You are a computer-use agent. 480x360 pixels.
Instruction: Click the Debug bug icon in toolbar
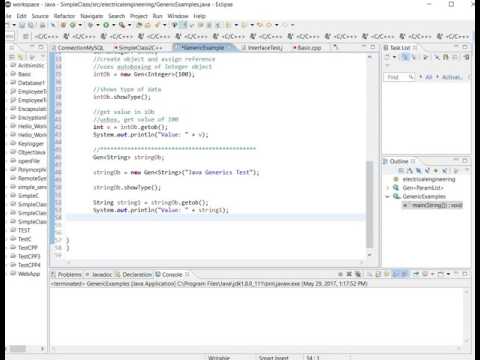pyautogui.click(x=90, y=25)
